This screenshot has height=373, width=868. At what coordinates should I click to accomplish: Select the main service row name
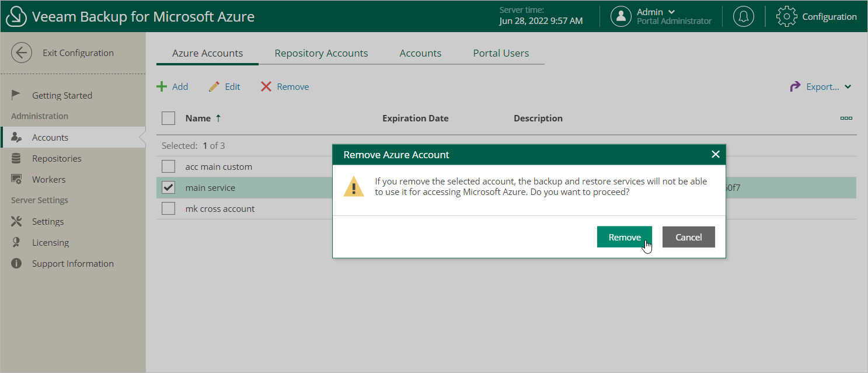(x=210, y=187)
